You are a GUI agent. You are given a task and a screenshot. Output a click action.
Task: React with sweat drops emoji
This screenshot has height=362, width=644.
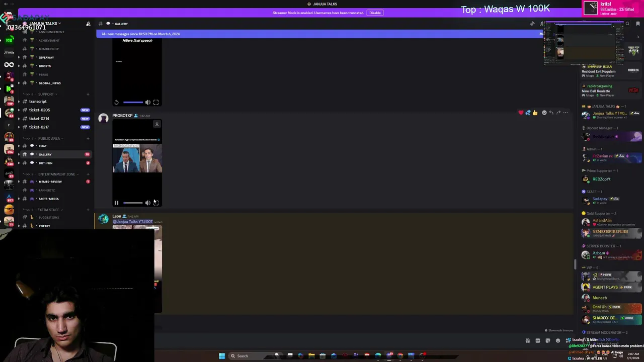[528, 113]
